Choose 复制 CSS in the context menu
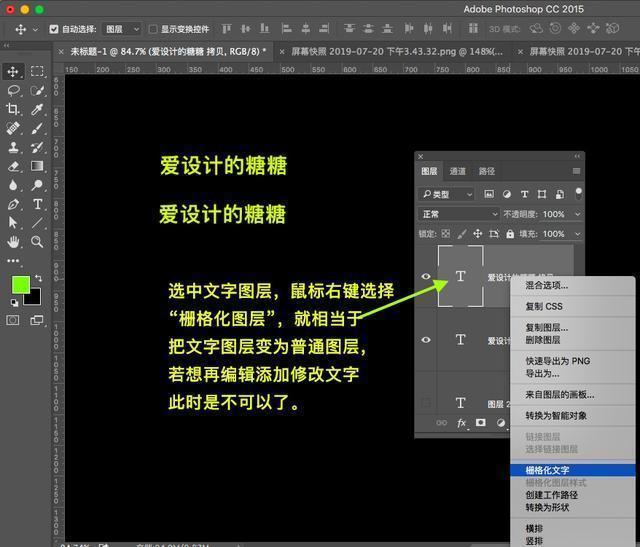Viewport: 640px width, 547px height. (573, 306)
